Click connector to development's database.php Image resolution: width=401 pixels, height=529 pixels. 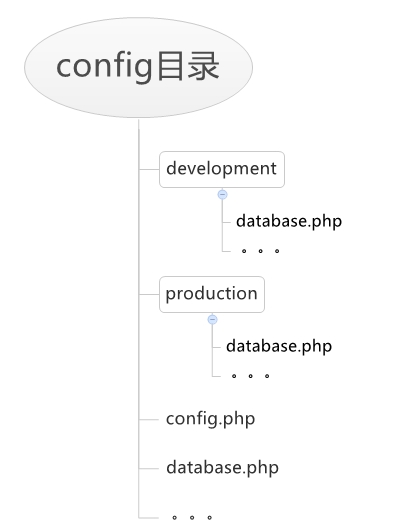(226, 222)
